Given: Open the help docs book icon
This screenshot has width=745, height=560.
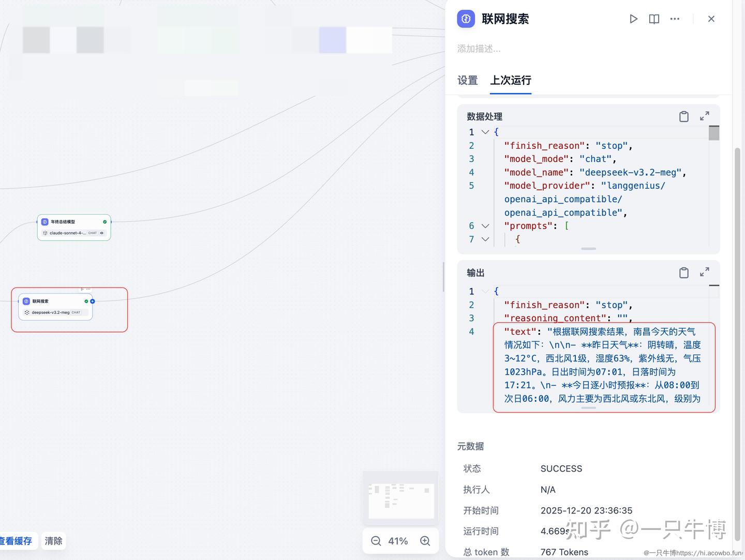Looking at the screenshot, I should [654, 19].
